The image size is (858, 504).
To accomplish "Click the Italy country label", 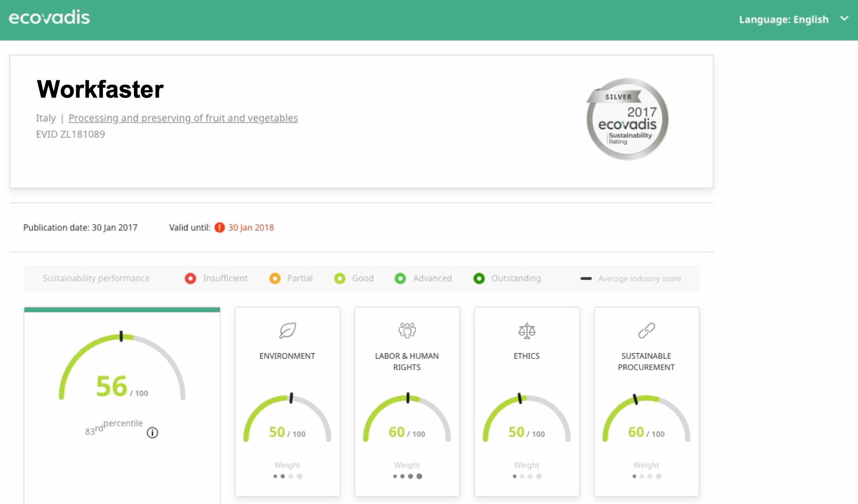I will (46, 118).
